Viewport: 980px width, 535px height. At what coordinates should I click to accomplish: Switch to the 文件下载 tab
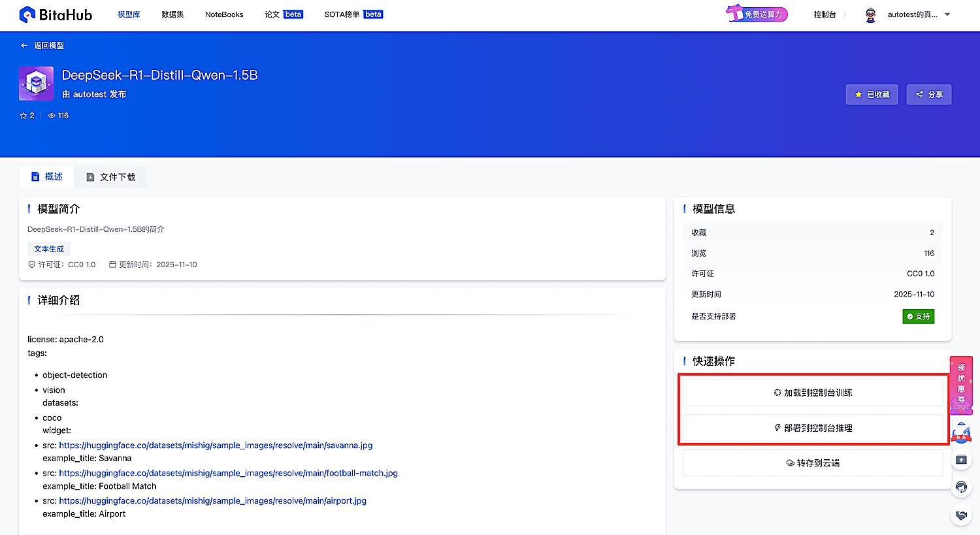tap(110, 177)
